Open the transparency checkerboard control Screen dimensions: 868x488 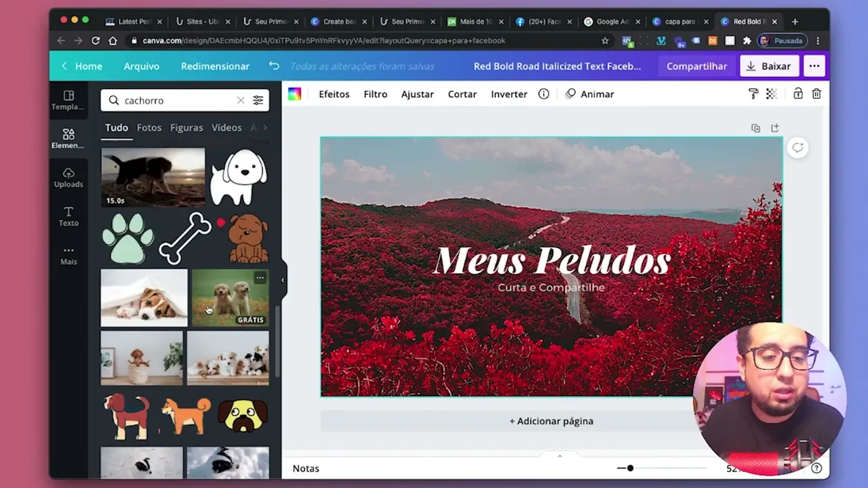pos(771,94)
